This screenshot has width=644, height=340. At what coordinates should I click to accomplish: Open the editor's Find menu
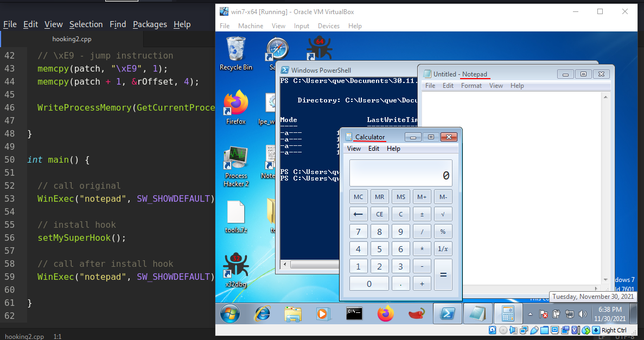[x=118, y=24]
